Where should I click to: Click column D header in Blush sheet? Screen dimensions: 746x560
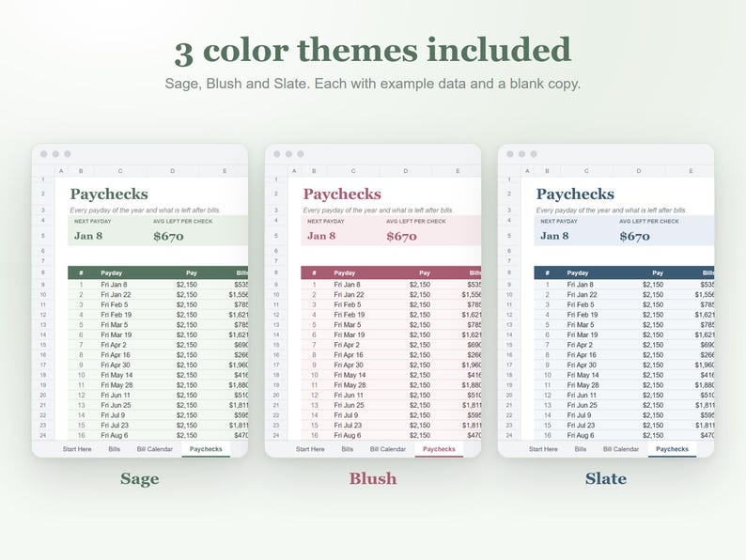[406, 171]
